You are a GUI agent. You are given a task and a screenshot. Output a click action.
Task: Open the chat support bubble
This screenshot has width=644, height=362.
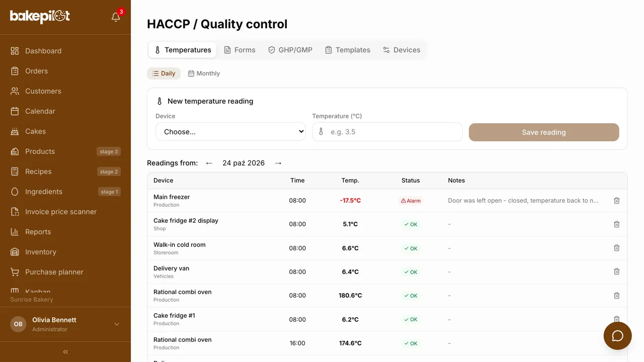click(617, 336)
